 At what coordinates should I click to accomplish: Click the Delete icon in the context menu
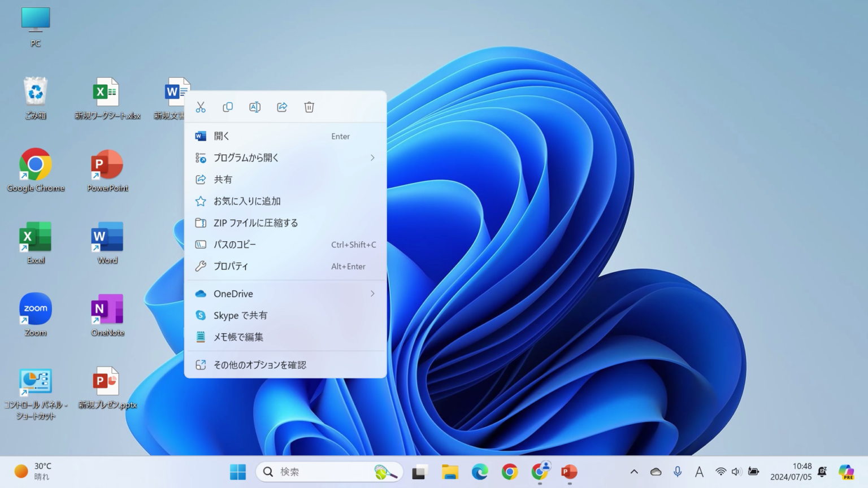point(309,107)
